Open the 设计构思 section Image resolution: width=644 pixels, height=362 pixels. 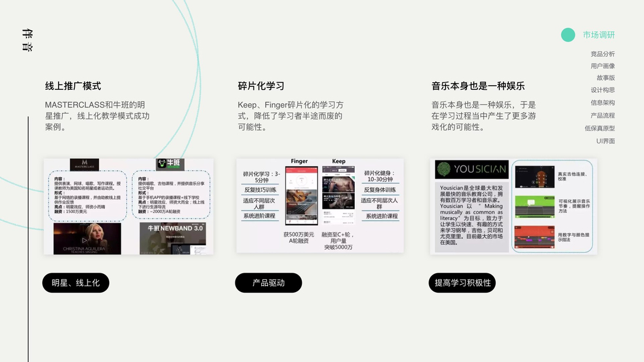(x=602, y=90)
